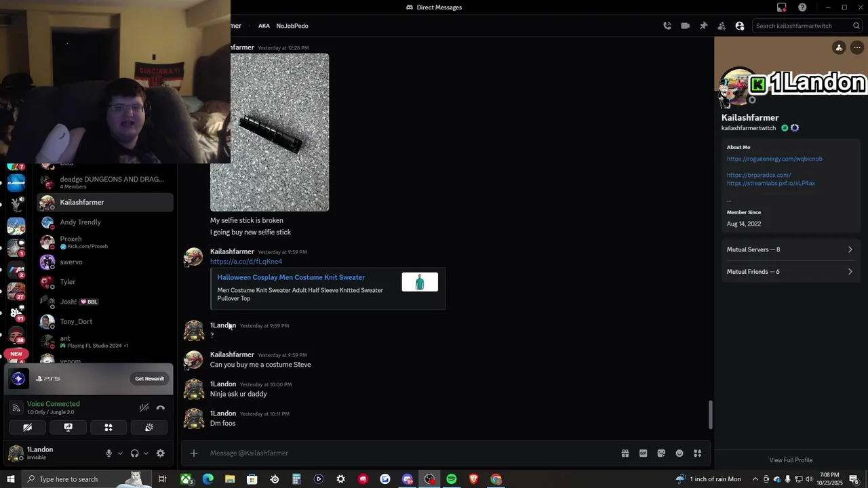The width and height of the screenshot is (868, 488).
Task: Open User Settings gear
Action: point(161,453)
